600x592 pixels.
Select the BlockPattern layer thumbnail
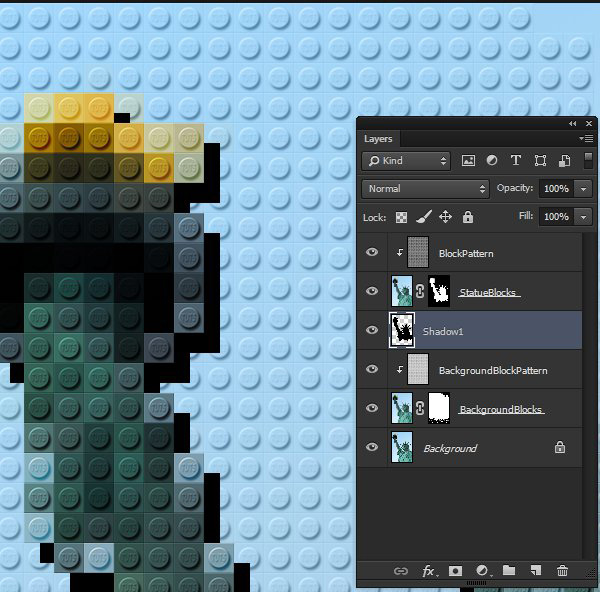tap(418, 252)
